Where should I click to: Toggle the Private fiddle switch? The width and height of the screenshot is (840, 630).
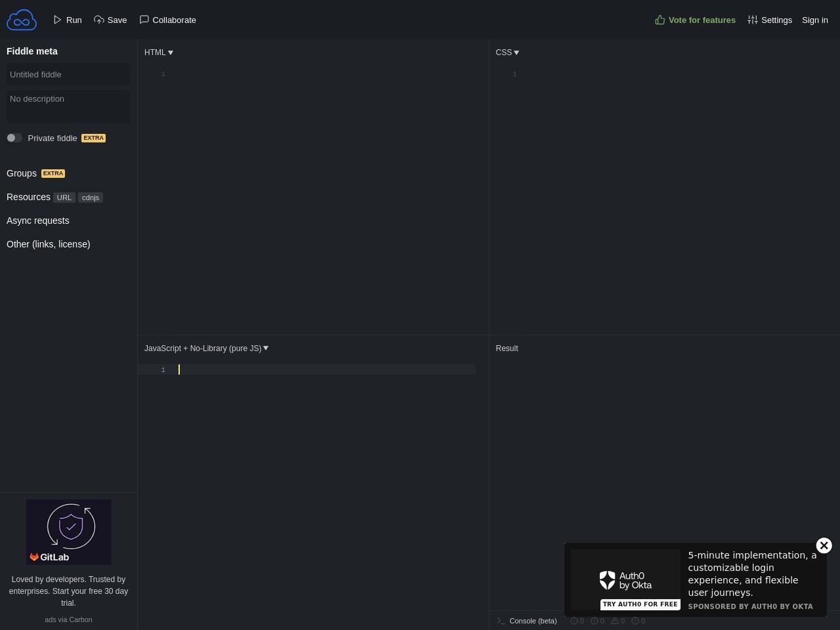(x=14, y=138)
